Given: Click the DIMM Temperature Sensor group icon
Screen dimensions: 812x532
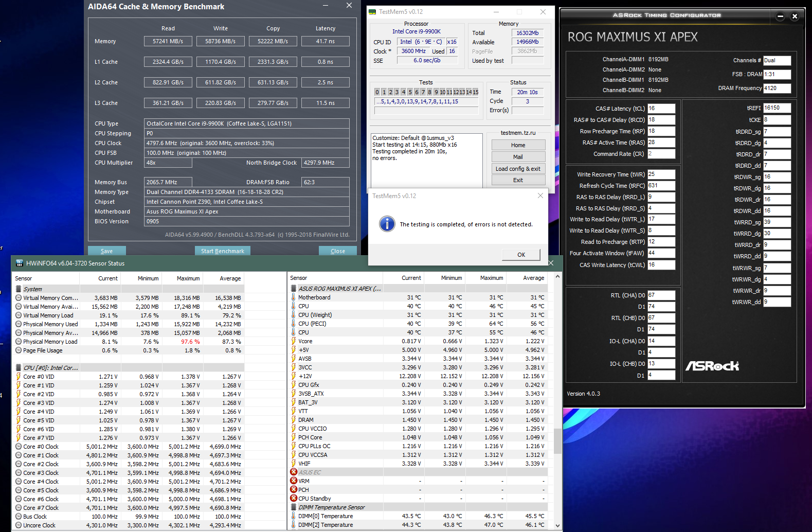Looking at the screenshot, I should pos(294,507).
